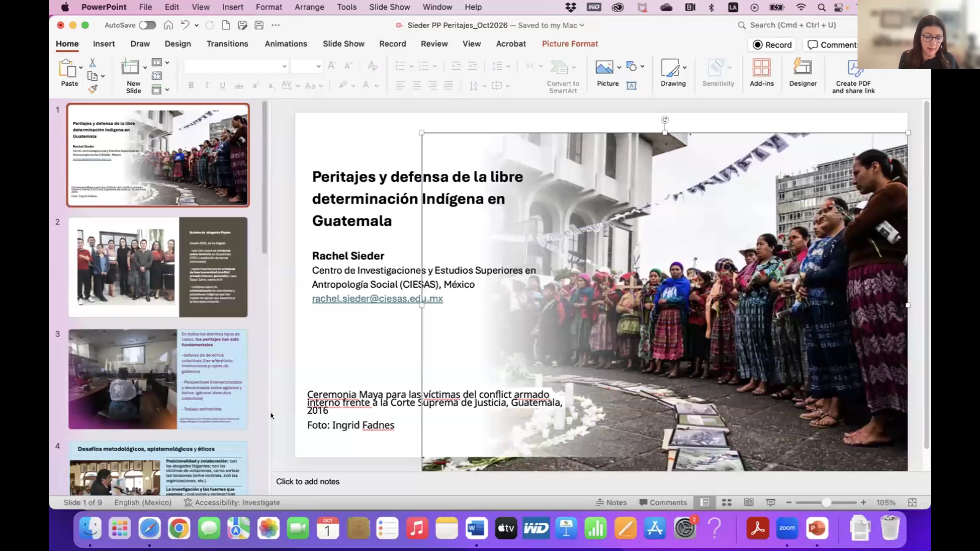Switch to Normal view
980x551 pixels.
tap(705, 502)
